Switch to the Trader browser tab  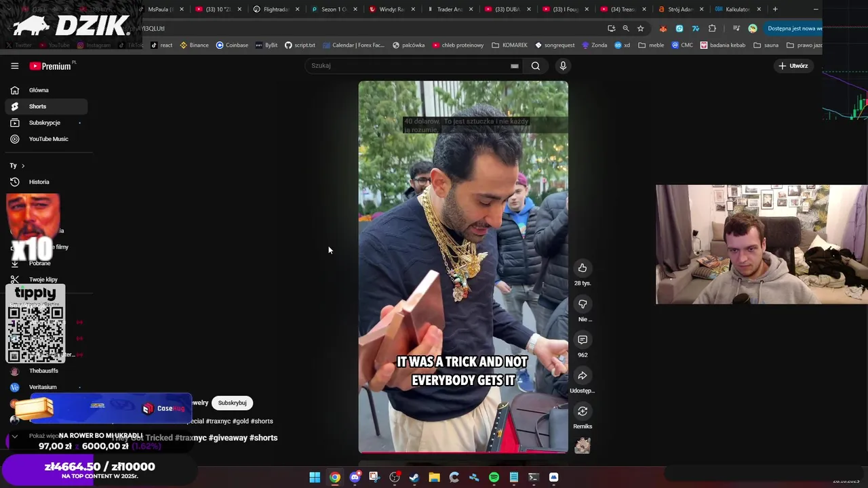click(450, 9)
